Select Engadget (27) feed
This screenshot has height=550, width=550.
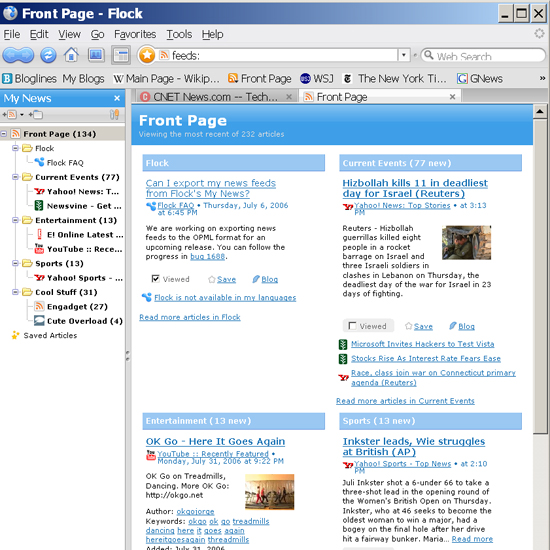(x=71, y=307)
